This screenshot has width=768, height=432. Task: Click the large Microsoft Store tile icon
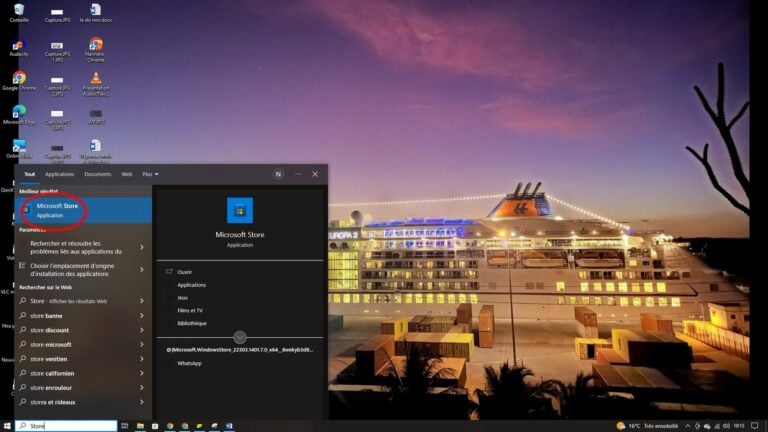click(x=240, y=210)
